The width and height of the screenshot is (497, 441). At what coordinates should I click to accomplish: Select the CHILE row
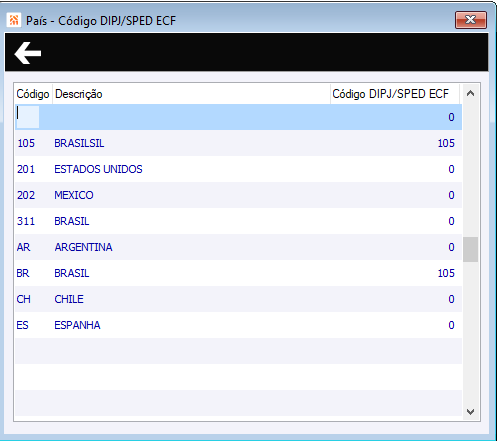coord(238,299)
